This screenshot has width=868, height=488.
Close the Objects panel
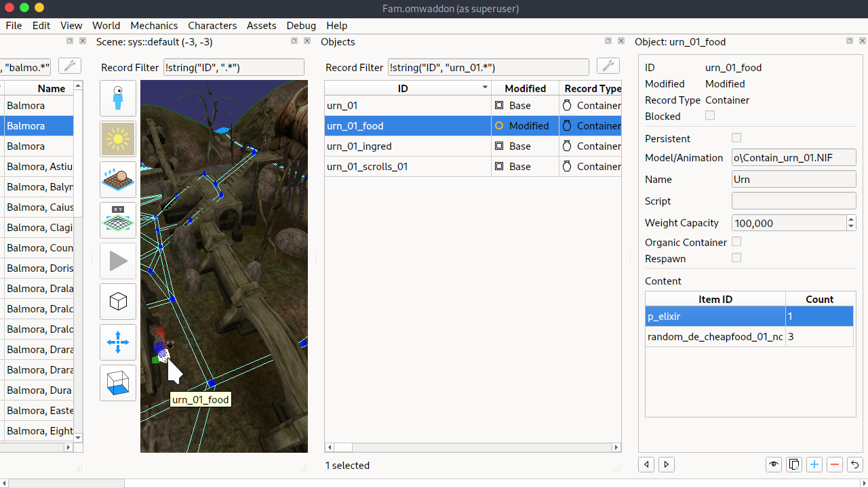click(x=621, y=41)
